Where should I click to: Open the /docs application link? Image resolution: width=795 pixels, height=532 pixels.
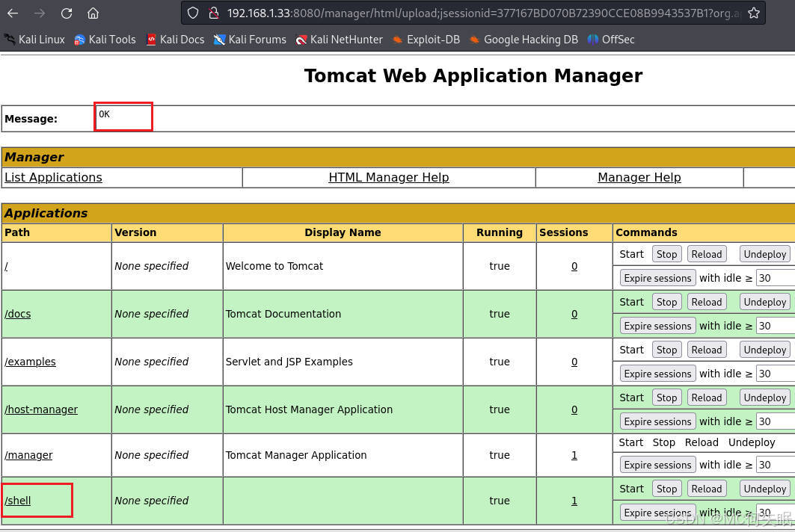18,314
